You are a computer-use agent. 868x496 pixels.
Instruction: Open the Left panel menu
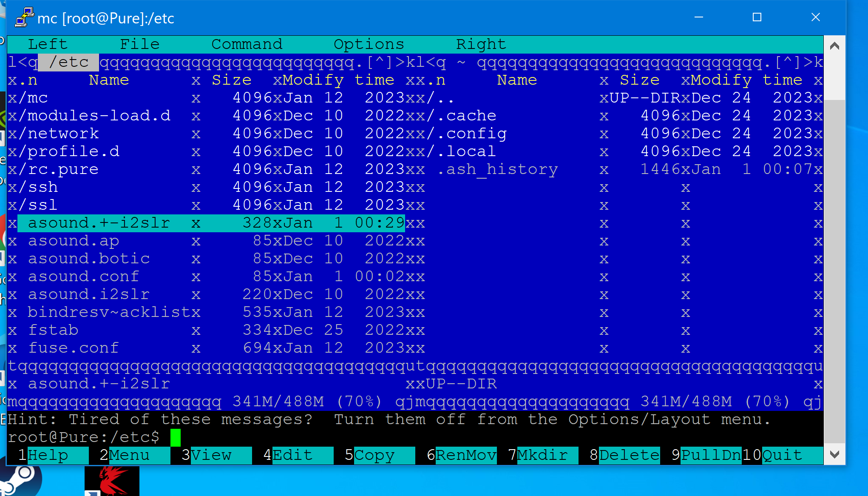pos(48,44)
